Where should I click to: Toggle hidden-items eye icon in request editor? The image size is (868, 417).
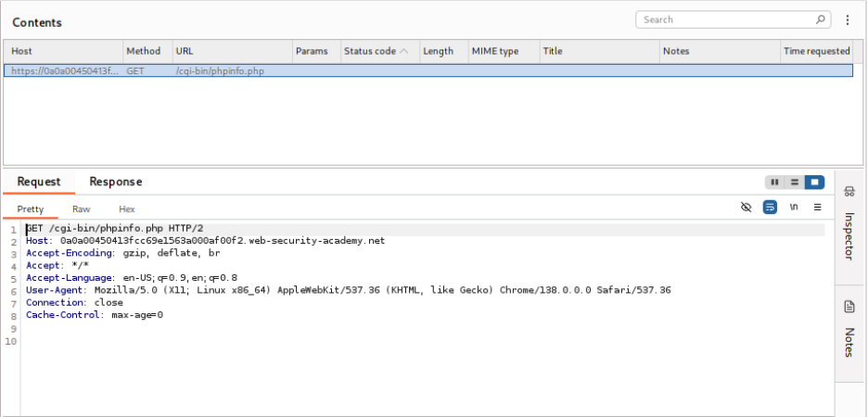pyautogui.click(x=747, y=208)
